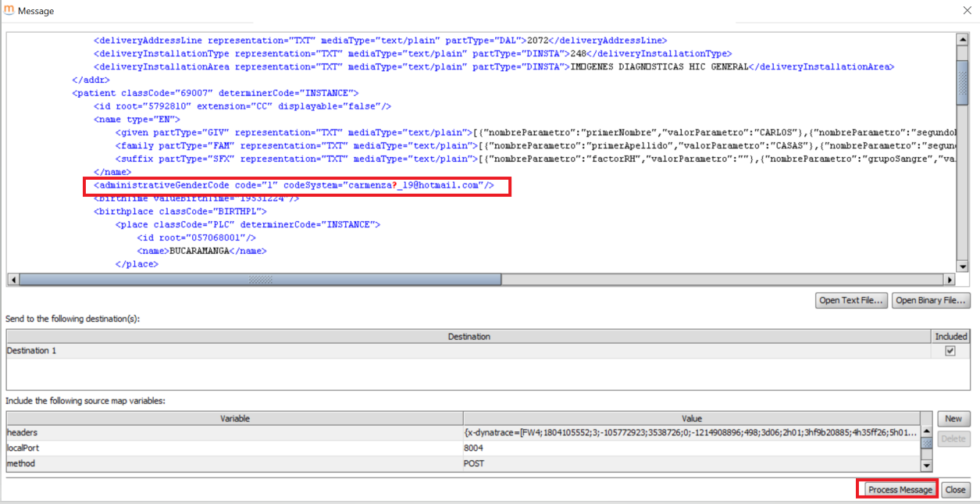This screenshot has width=980, height=504.
Task: Add a source map variable with New
Action: (x=953, y=419)
